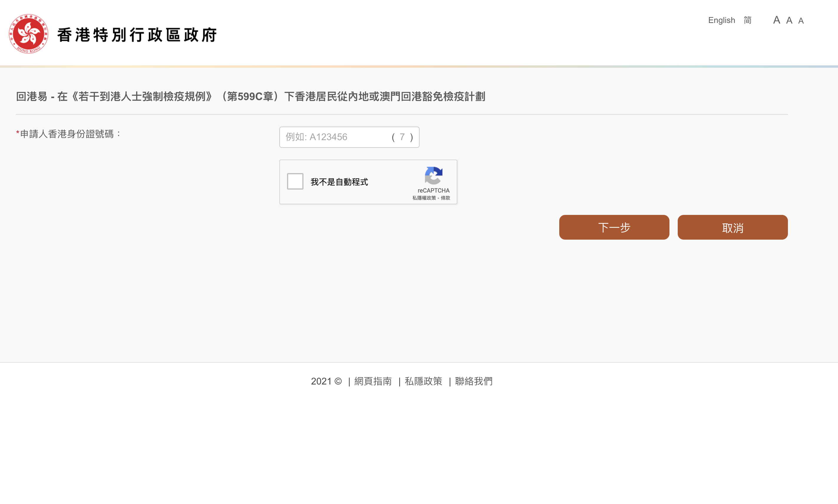Click the HKID check digit field (7)
The width and height of the screenshot is (838, 504).
(x=402, y=137)
